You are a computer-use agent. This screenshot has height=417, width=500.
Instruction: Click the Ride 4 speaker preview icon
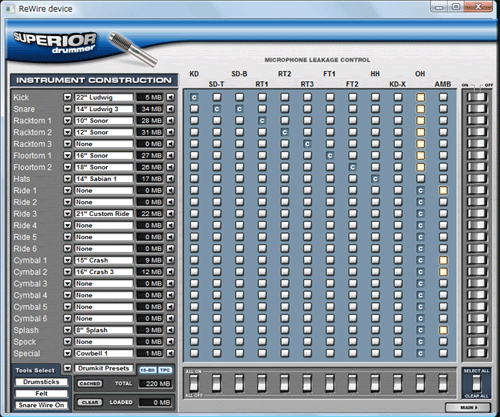coord(171,225)
